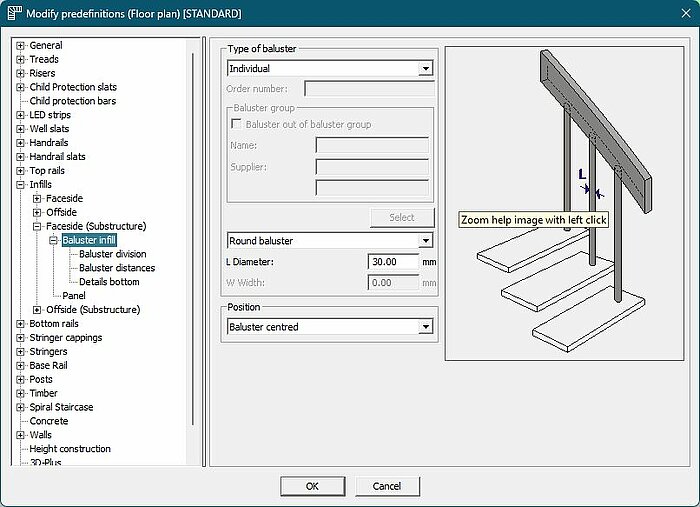Select the Timber tree item
This screenshot has height=507, width=700.
[x=43, y=393]
